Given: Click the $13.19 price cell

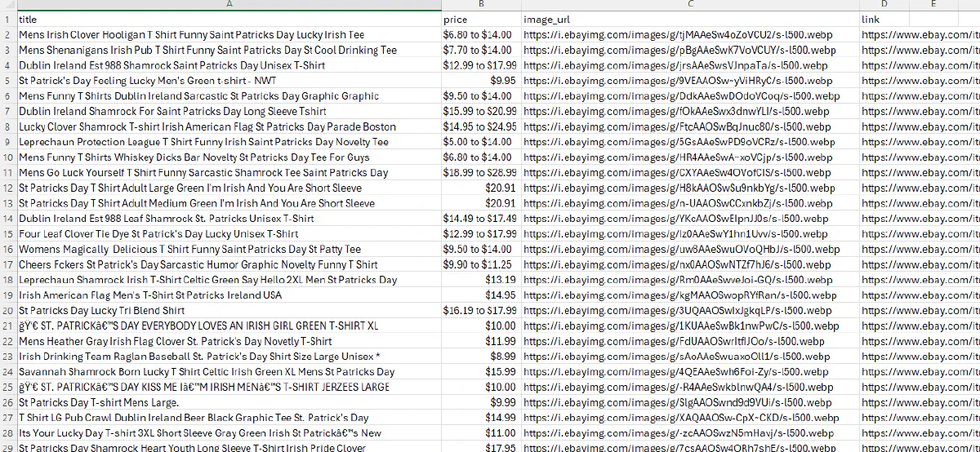Looking at the screenshot, I should pos(479,280).
